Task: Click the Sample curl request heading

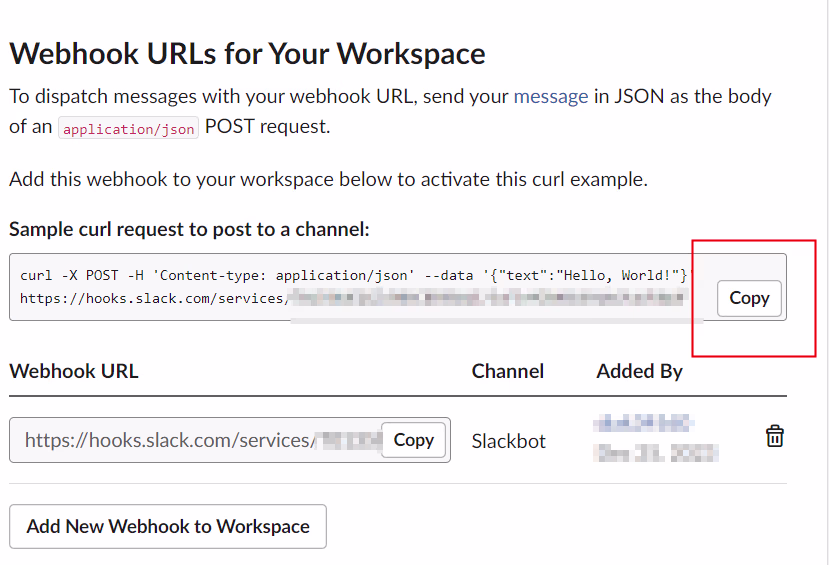Action: [189, 229]
